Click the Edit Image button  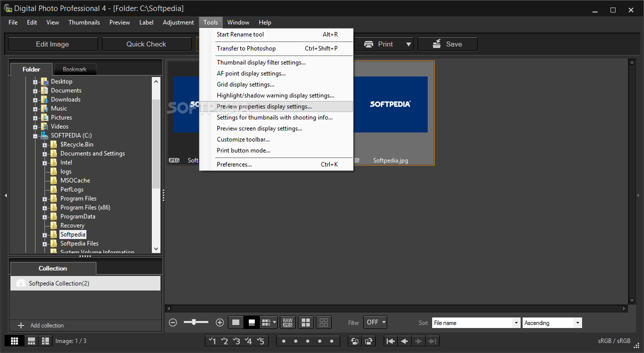(52, 44)
